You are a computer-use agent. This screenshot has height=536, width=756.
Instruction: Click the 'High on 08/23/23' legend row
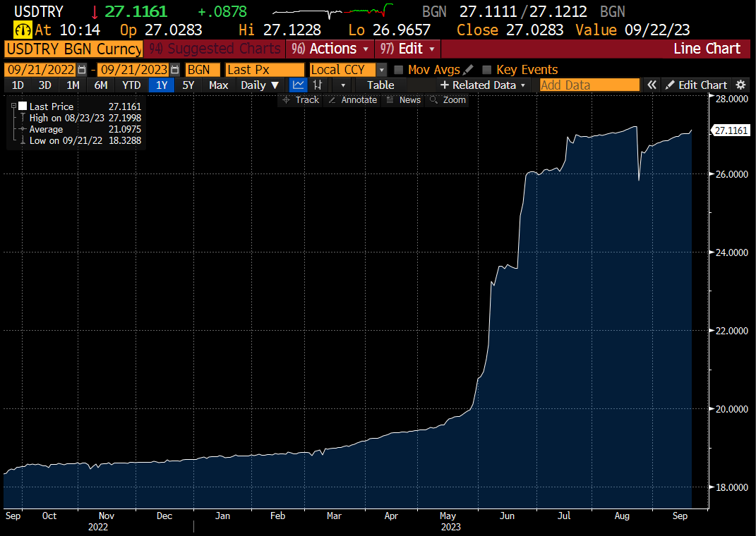click(x=80, y=118)
